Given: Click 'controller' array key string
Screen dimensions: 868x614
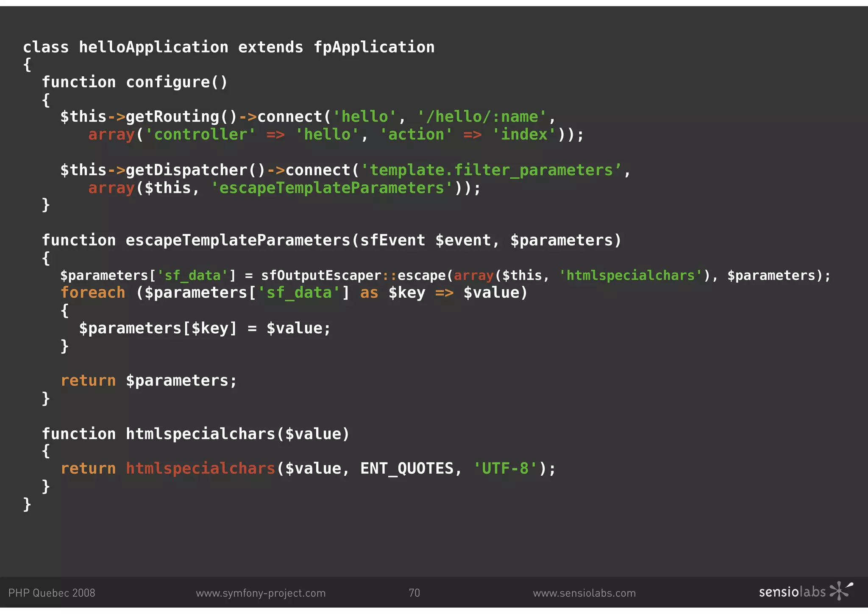Looking at the screenshot, I should (200, 134).
